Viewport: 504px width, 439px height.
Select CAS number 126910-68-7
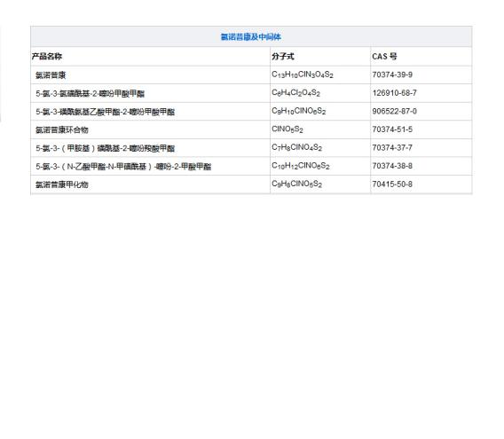pyautogui.click(x=394, y=93)
